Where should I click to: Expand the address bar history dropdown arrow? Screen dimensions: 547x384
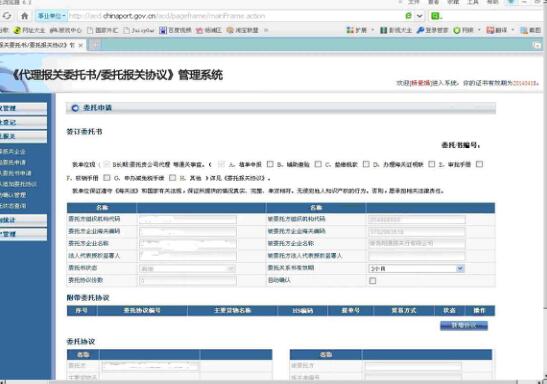coord(419,16)
